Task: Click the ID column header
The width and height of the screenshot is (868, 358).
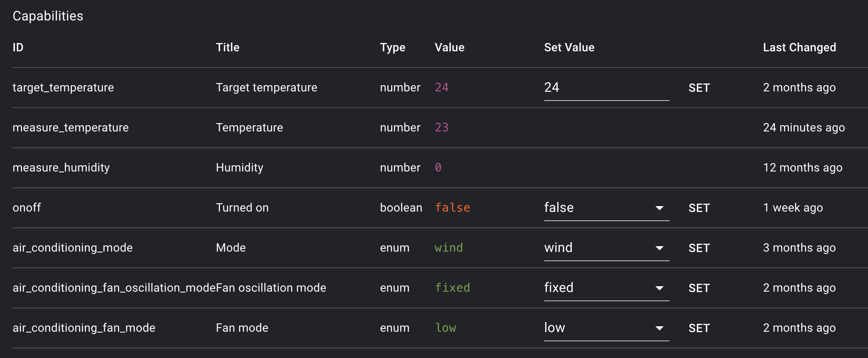Action: point(18,48)
